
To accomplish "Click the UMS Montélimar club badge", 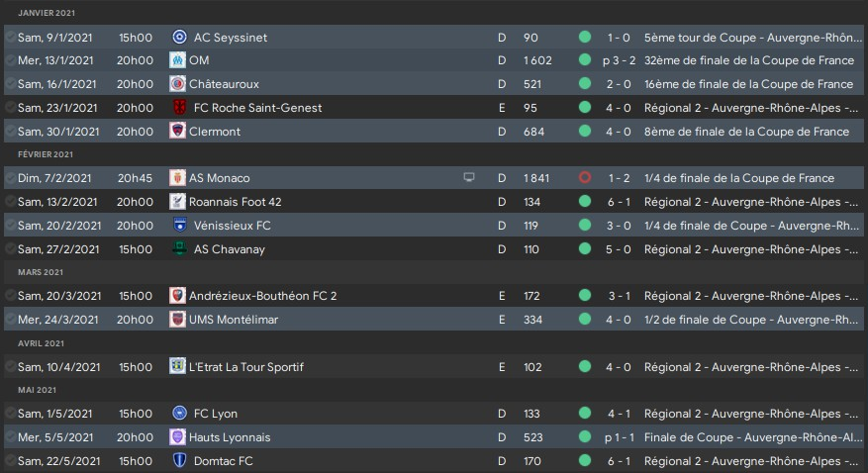I will tap(179, 320).
